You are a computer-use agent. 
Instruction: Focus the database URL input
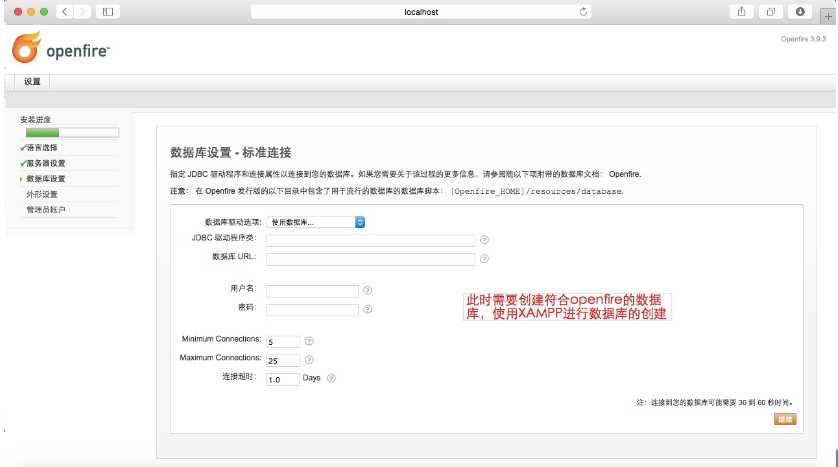[x=370, y=259]
